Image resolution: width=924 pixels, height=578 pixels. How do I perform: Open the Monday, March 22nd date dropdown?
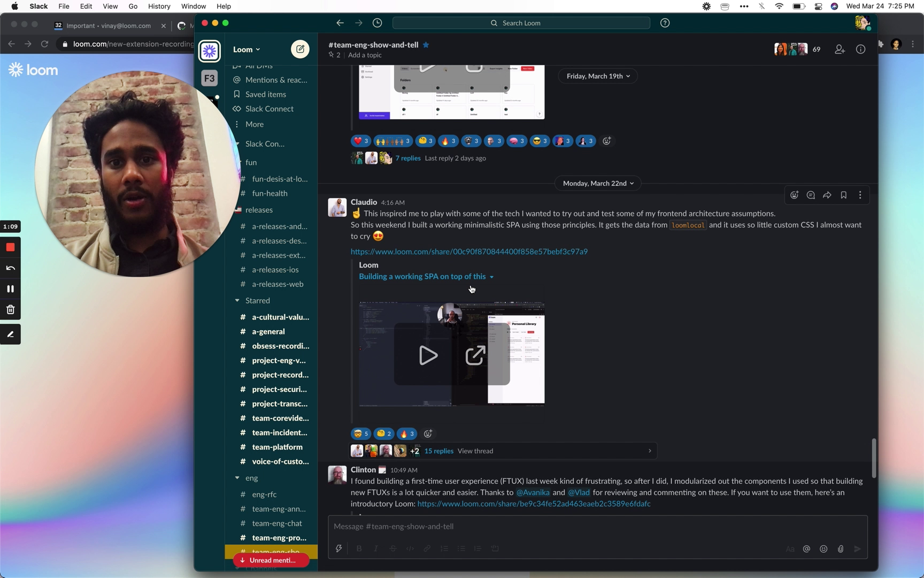click(x=598, y=184)
